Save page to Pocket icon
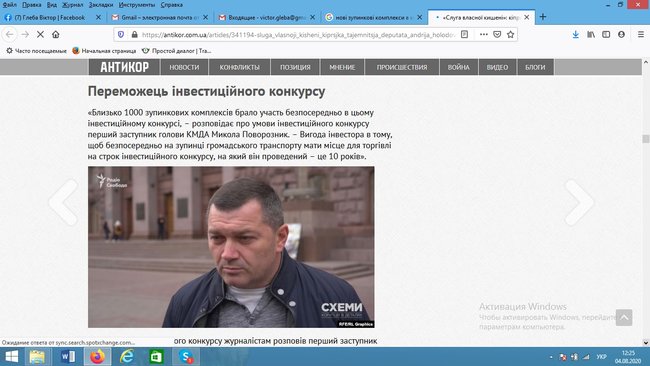The image size is (650, 366). point(497,34)
